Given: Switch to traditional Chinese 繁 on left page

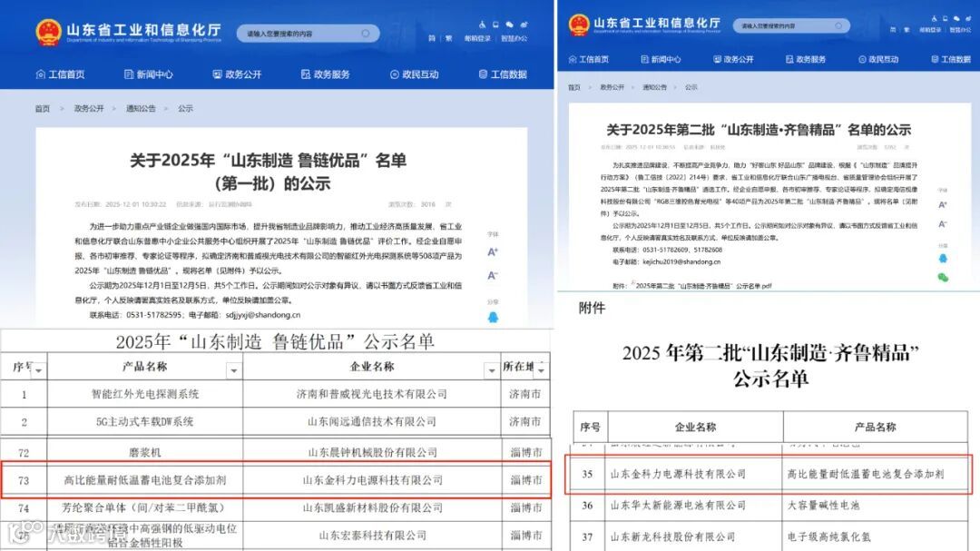Looking at the screenshot, I should (449, 39).
